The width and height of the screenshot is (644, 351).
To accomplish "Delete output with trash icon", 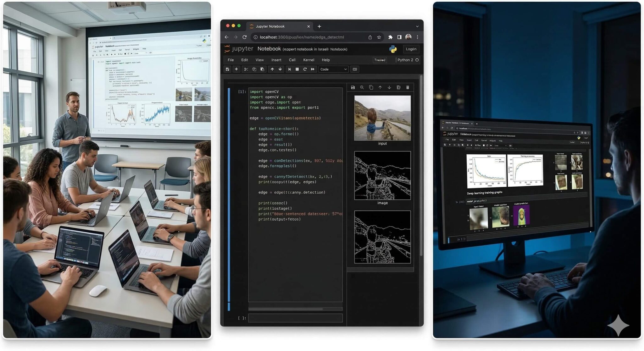I will (408, 87).
